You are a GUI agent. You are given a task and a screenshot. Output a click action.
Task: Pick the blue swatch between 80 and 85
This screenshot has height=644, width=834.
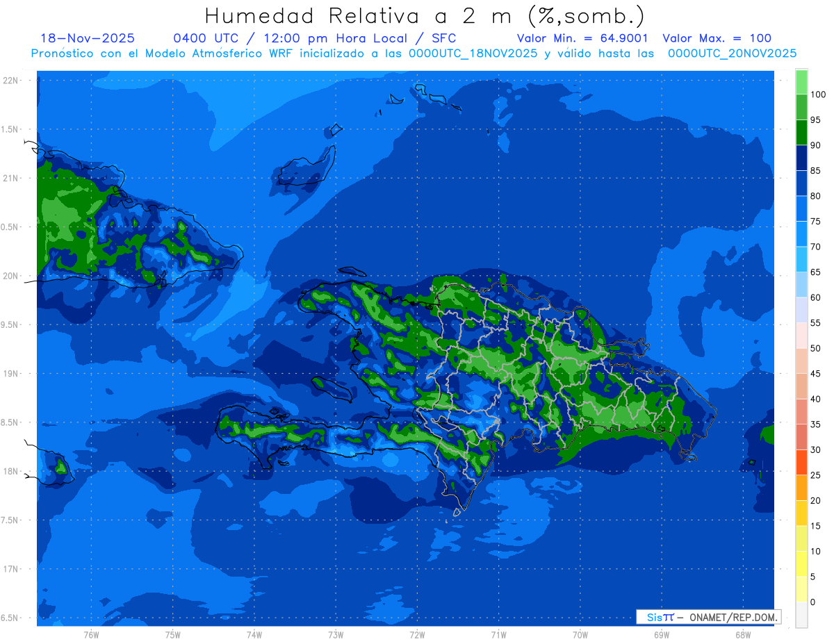tap(801, 183)
